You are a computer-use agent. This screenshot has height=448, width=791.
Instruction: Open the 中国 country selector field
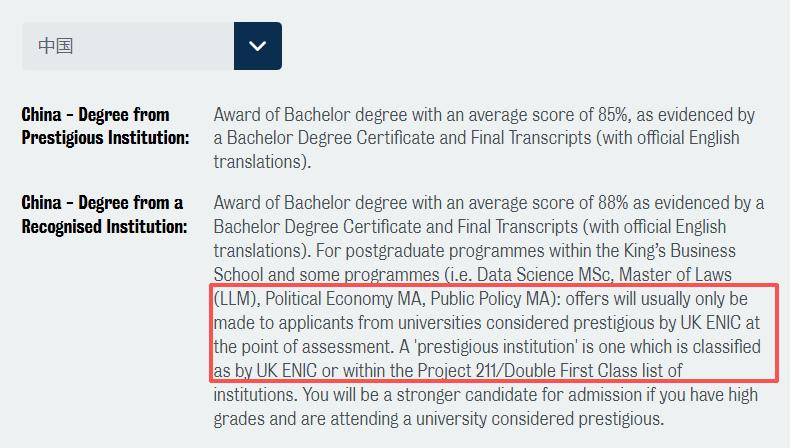[x=152, y=46]
